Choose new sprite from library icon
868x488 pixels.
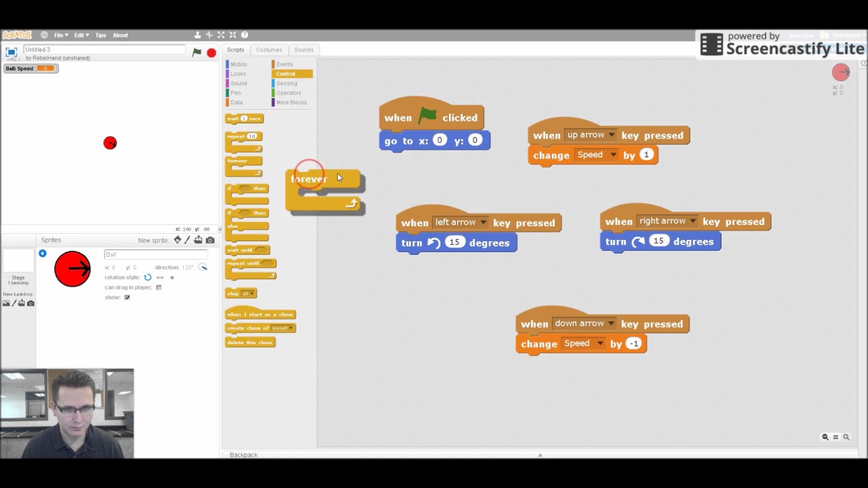pyautogui.click(x=178, y=240)
